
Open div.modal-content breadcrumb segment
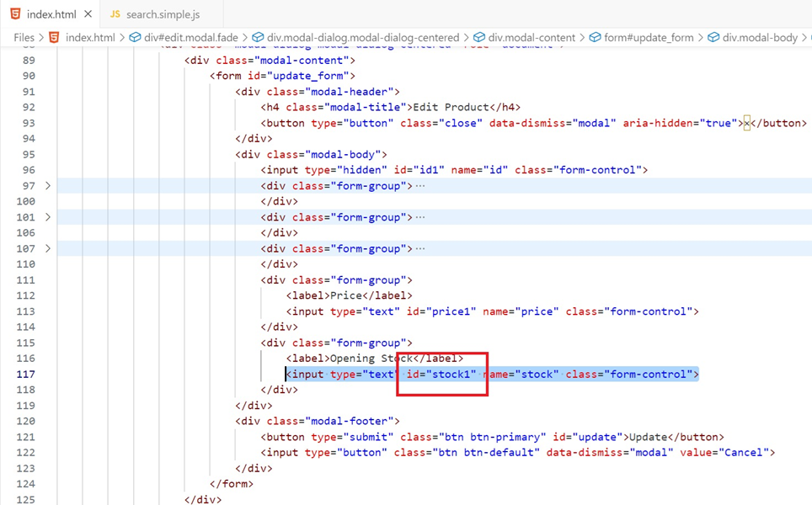pyautogui.click(x=532, y=37)
